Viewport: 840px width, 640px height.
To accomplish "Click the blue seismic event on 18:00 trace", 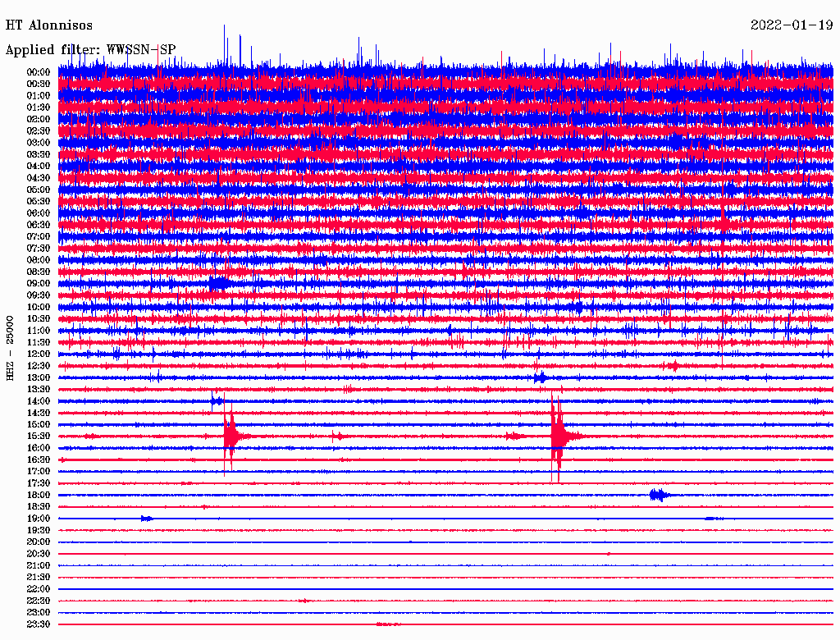I will coord(660,495).
